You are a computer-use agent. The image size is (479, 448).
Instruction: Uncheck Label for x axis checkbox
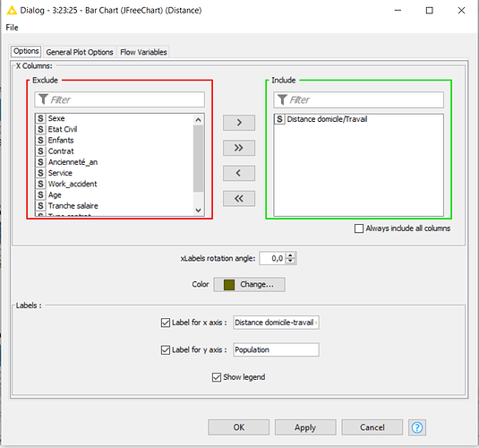[x=166, y=323]
